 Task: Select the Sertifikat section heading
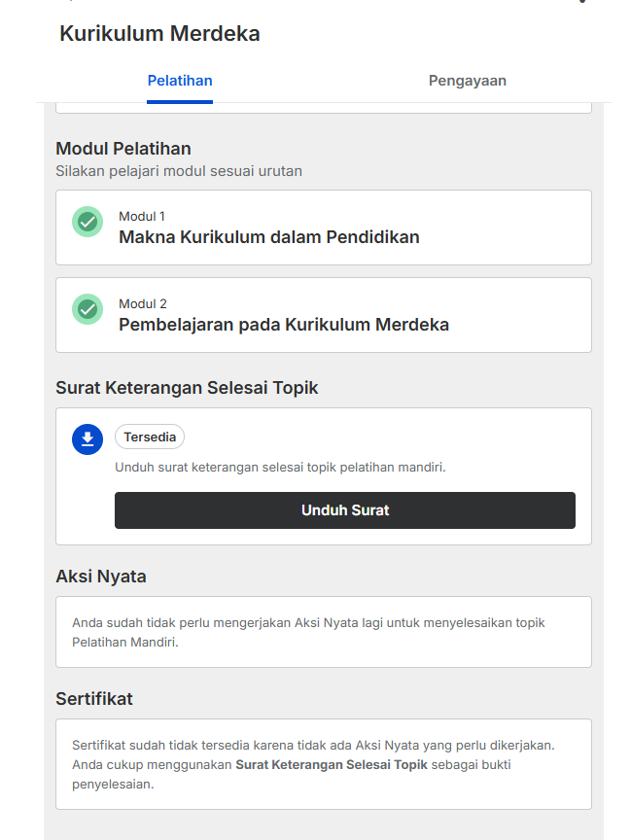(94, 699)
